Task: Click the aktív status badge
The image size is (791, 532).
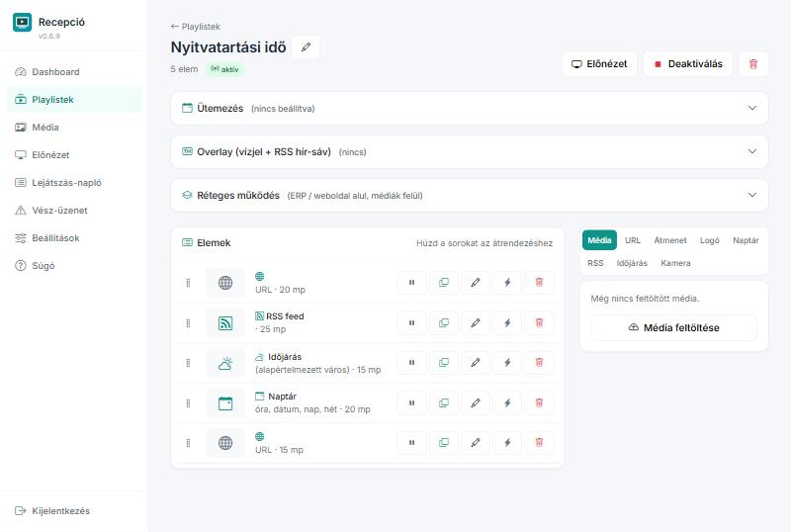Action: pyautogui.click(x=224, y=69)
